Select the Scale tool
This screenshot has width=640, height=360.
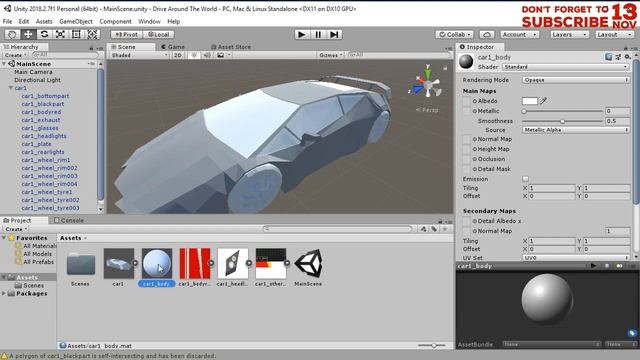pos(60,34)
